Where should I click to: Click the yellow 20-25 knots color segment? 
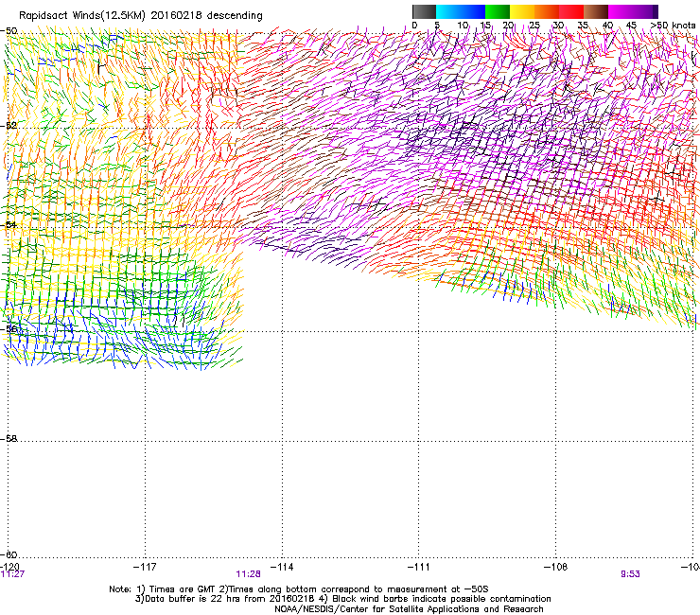click(x=522, y=11)
